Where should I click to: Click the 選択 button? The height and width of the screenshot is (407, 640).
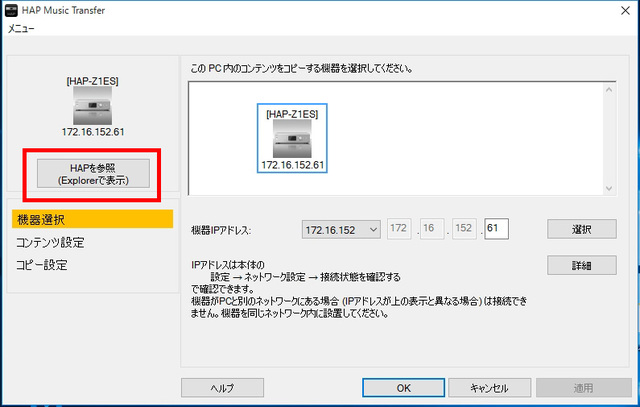pos(582,229)
